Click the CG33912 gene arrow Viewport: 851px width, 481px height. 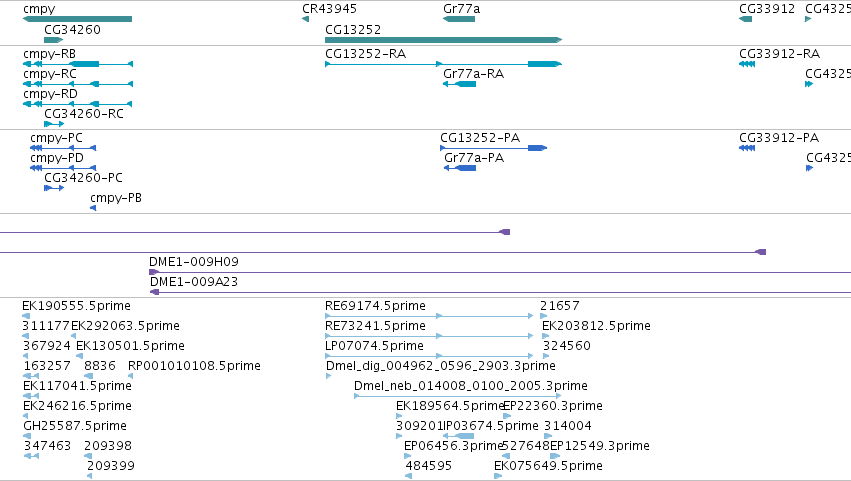click(745, 19)
